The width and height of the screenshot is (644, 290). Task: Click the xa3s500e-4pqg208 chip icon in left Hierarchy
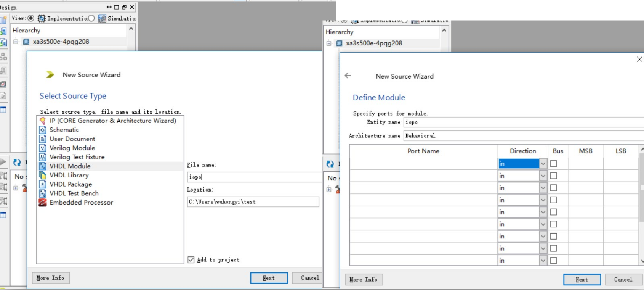click(26, 42)
